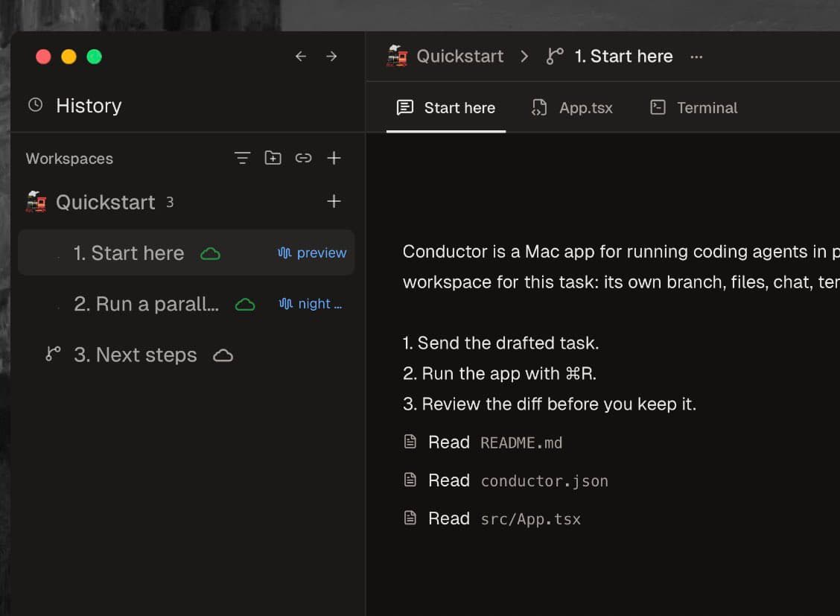
Task: Open the Read src/App.tsx entry
Action: [x=491, y=518]
